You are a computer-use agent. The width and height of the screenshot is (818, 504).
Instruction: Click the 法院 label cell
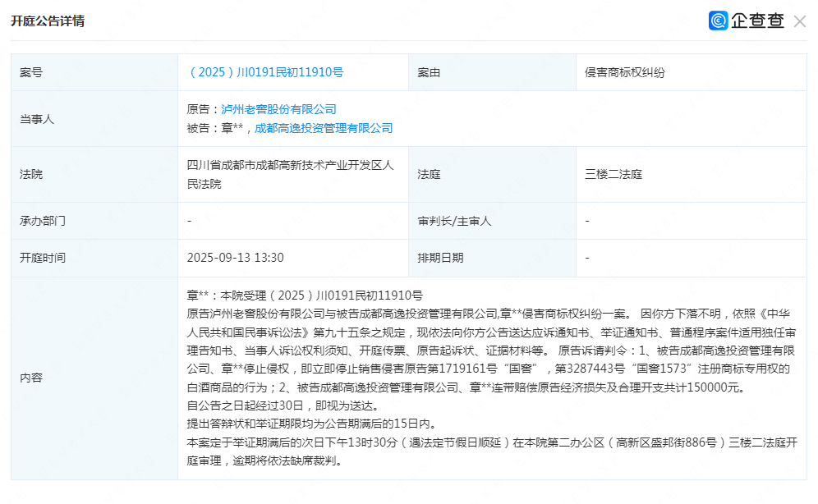pyautogui.click(x=94, y=174)
